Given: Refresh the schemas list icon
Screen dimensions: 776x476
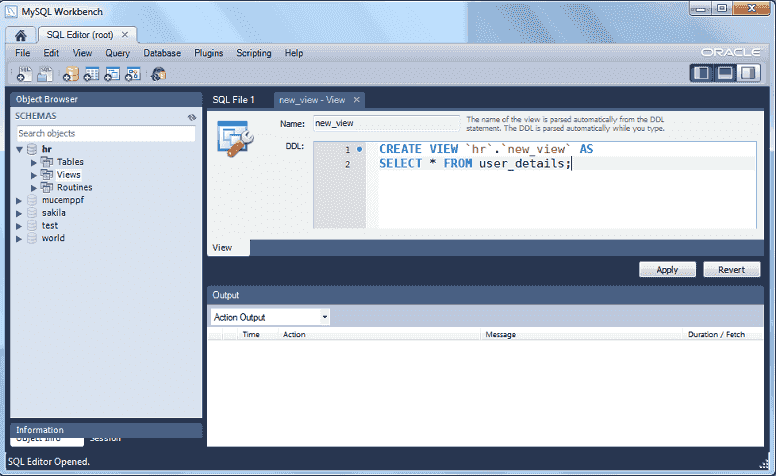Looking at the screenshot, I should pos(192,117).
